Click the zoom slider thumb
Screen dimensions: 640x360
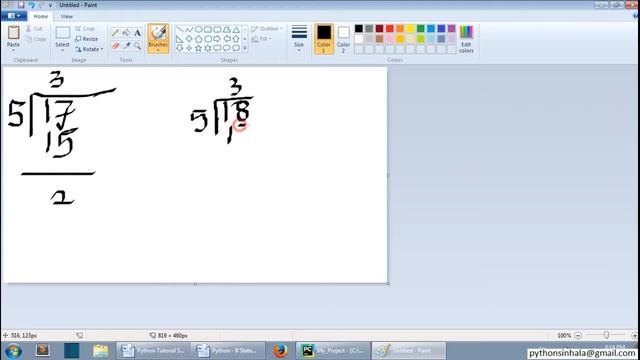click(x=607, y=335)
